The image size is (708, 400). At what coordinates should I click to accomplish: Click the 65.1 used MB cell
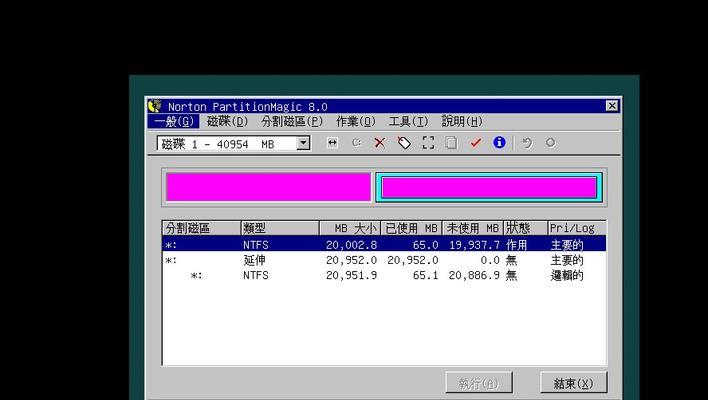(425, 275)
